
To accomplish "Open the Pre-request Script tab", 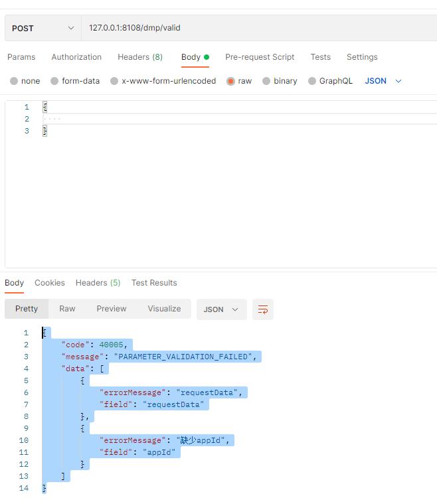I will pyautogui.click(x=260, y=57).
